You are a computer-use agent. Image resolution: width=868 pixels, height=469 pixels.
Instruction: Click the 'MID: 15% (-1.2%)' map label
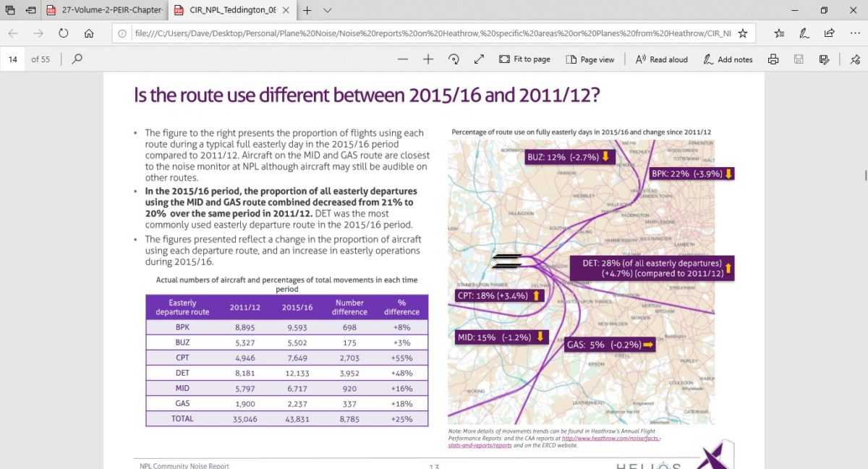[x=502, y=337]
